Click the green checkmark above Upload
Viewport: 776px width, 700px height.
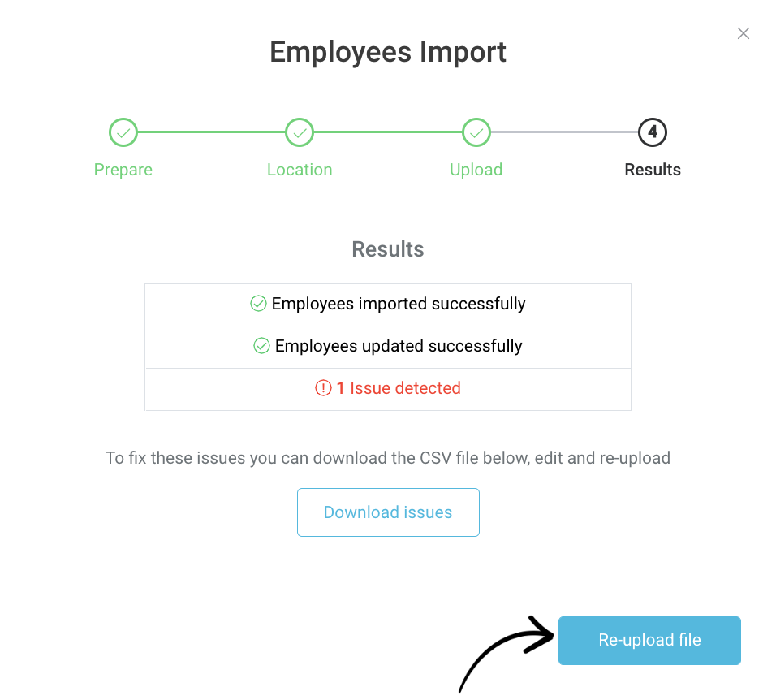point(476,132)
